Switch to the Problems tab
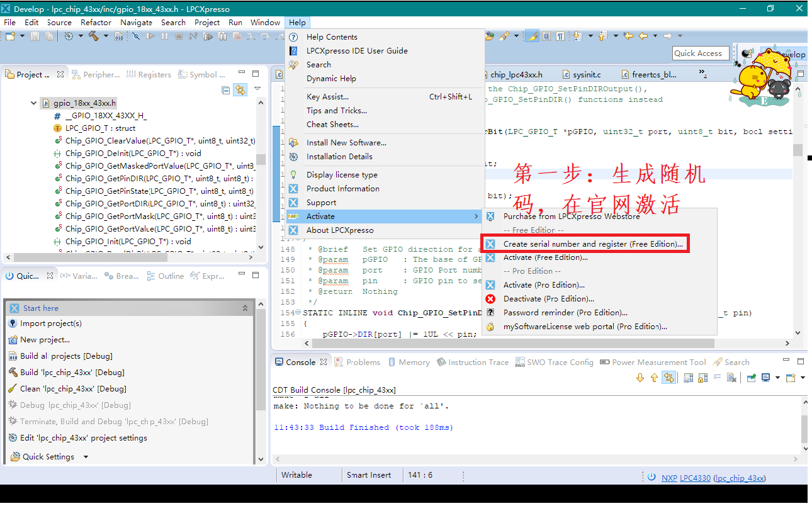 pos(358,363)
